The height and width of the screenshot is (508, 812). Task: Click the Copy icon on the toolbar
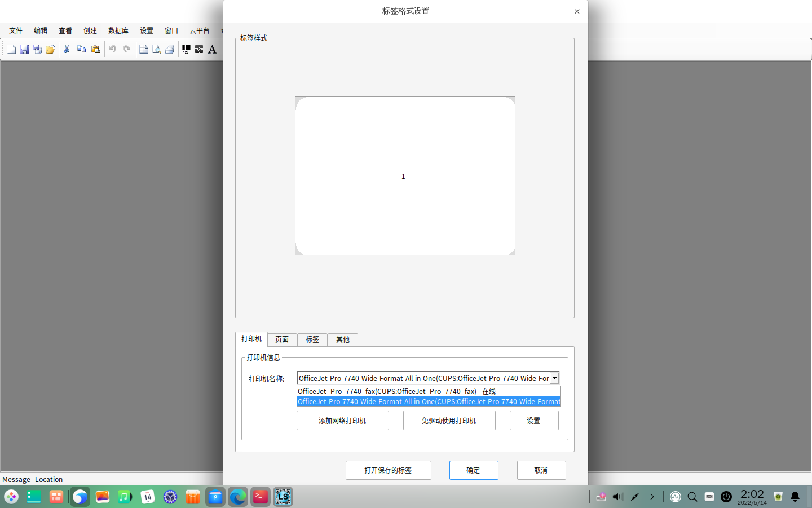81,49
